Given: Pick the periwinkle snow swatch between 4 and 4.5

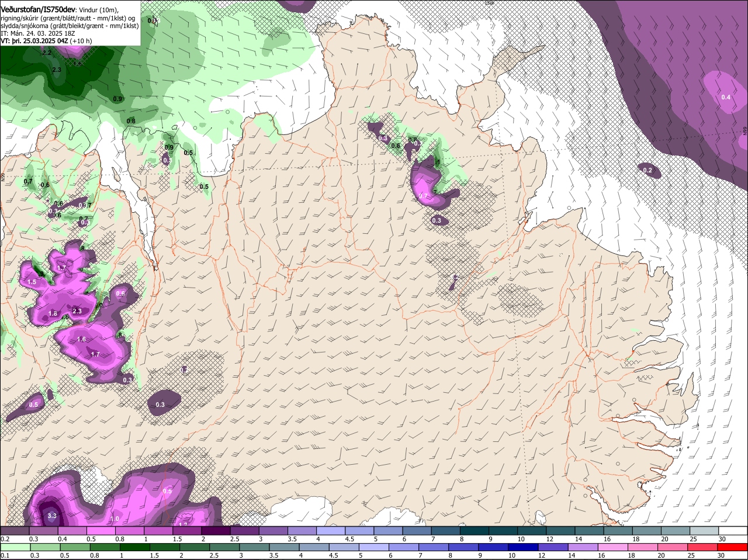Looking at the screenshot, I should (x=330, y=530).
